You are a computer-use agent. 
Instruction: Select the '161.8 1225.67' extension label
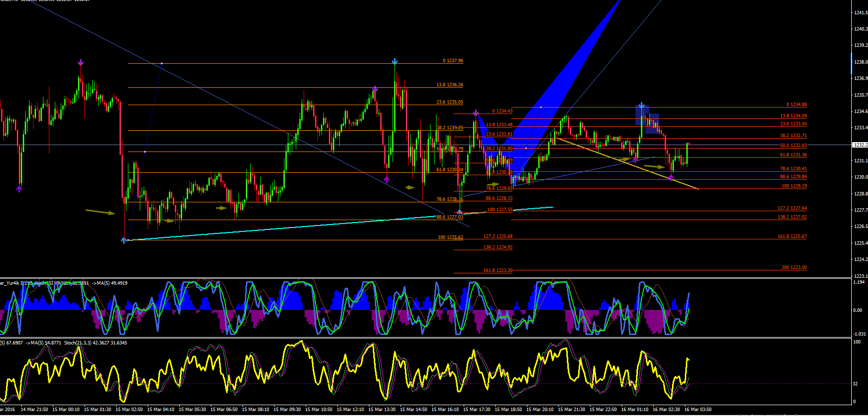(792, 236)
